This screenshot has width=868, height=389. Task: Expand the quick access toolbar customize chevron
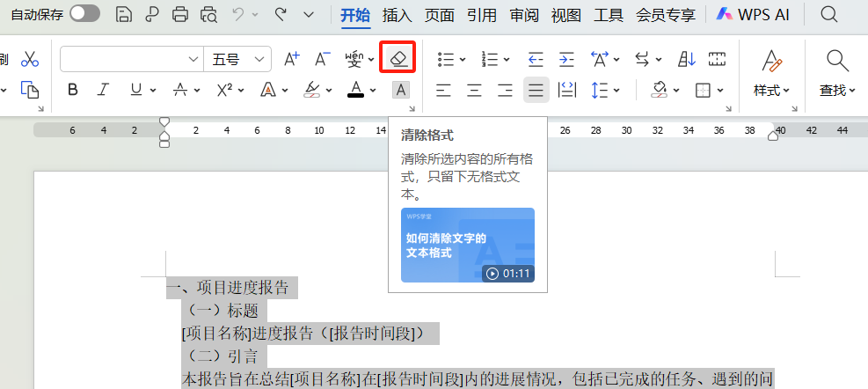tap(309, 14)
